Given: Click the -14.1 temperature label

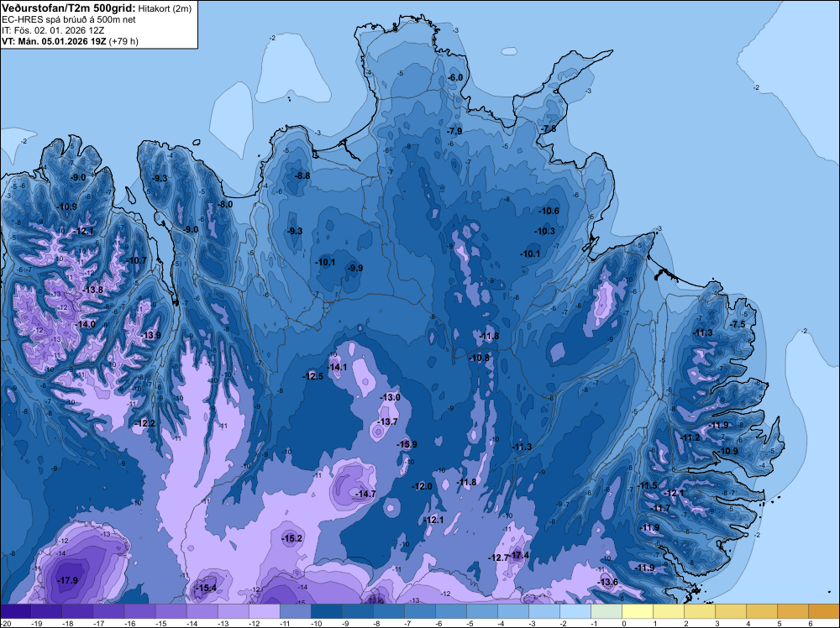Looking at the screenshot, I should point(338,367).
